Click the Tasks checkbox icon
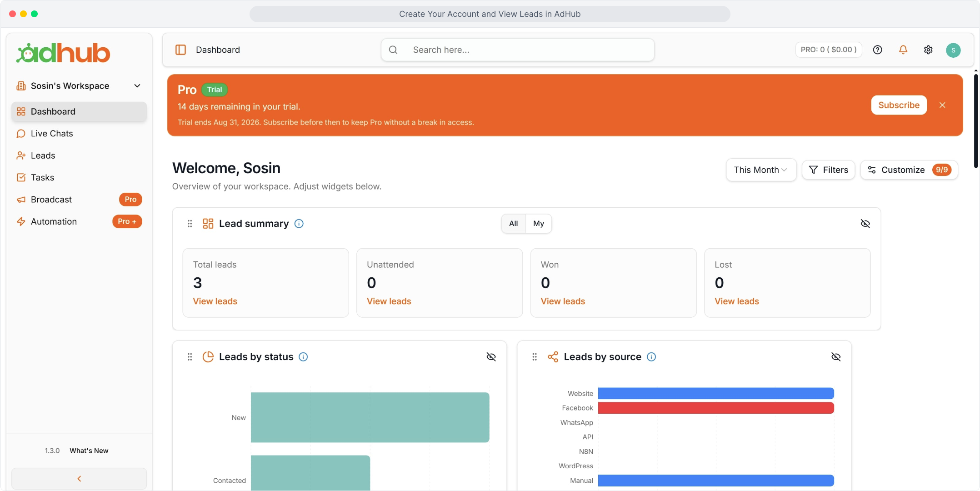980x491 pixels. click(x=21, y=178)
